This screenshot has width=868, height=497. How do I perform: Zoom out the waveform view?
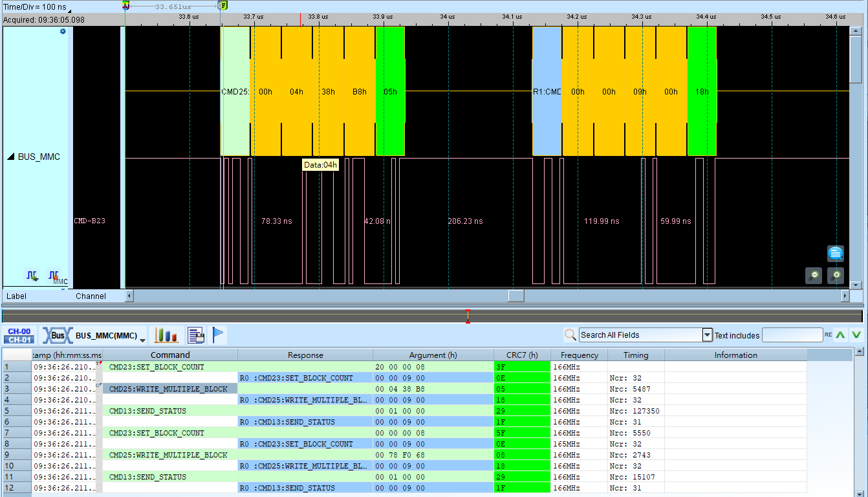click(814, 275)
